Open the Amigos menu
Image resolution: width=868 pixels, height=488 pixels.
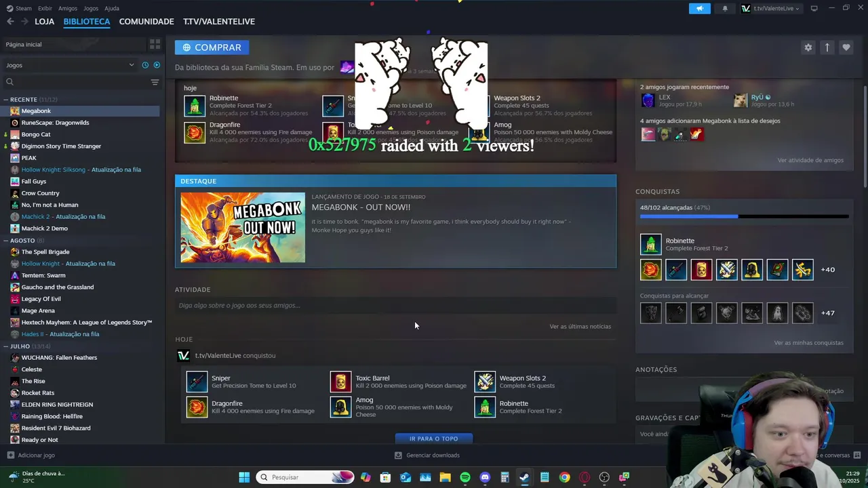[68, 8]
